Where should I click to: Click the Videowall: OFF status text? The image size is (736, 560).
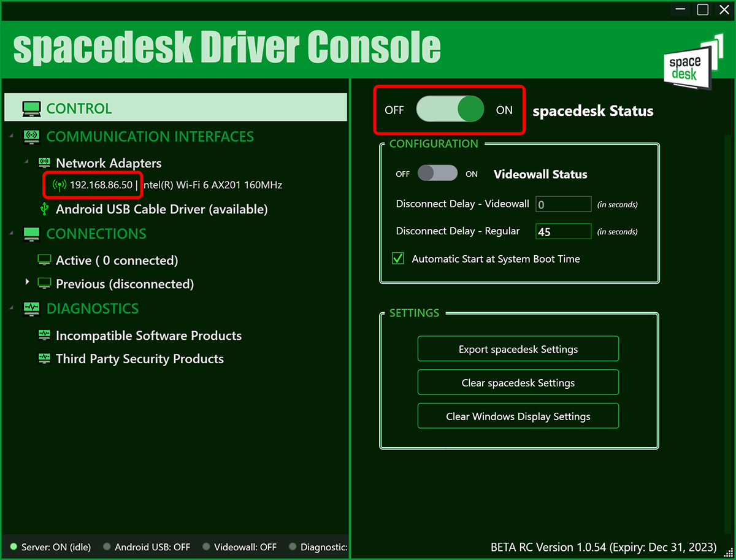[x=245, y=547]
